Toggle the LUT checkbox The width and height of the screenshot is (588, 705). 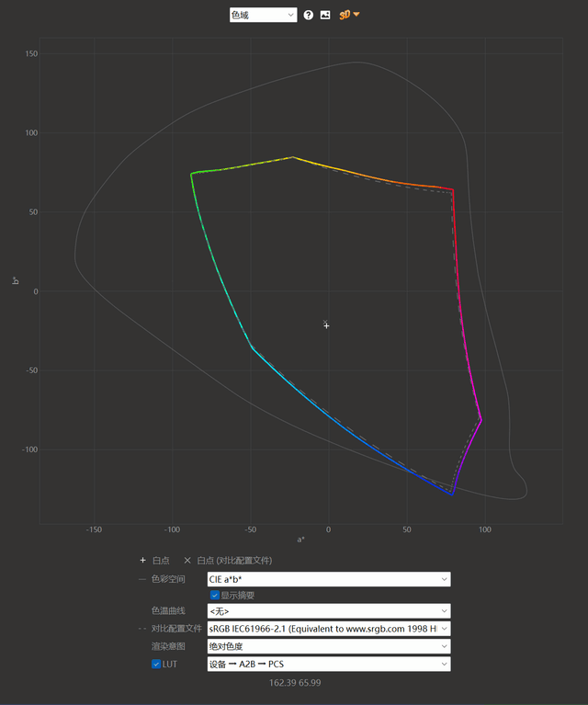(x=156, y=664)
